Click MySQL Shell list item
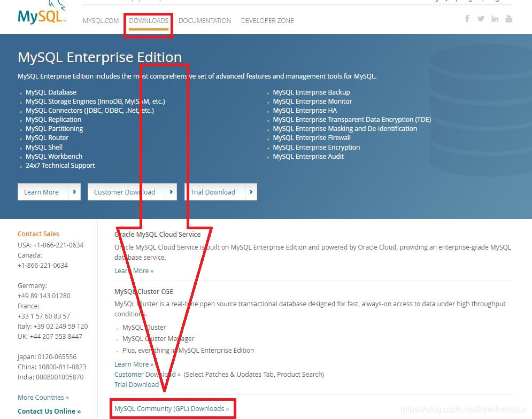Viewport: 532px width, 419px height. [x=44, y=148]
